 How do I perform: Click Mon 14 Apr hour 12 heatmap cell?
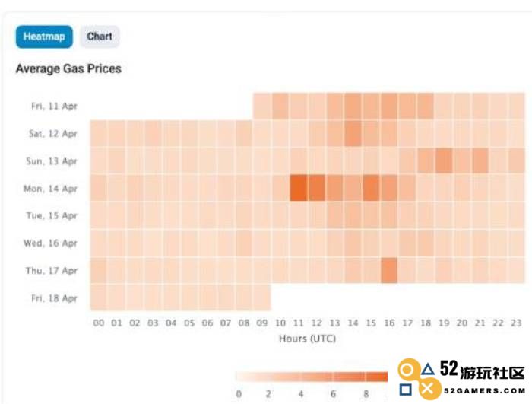tap(317, 188)
